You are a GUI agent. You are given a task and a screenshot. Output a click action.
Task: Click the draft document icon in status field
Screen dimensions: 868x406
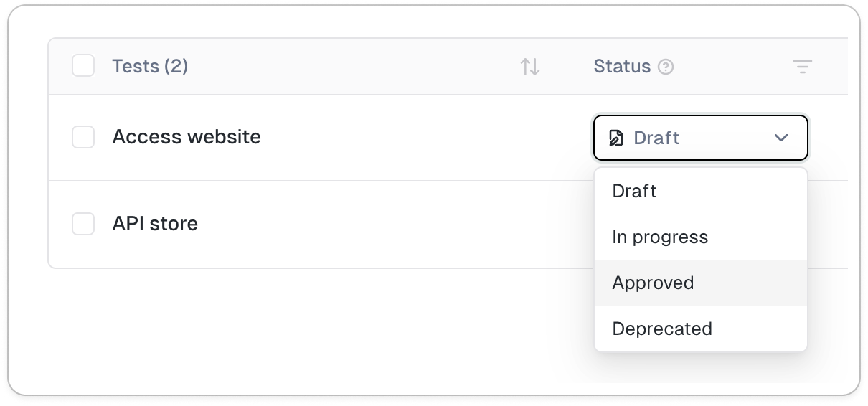(x=615, y=138)
